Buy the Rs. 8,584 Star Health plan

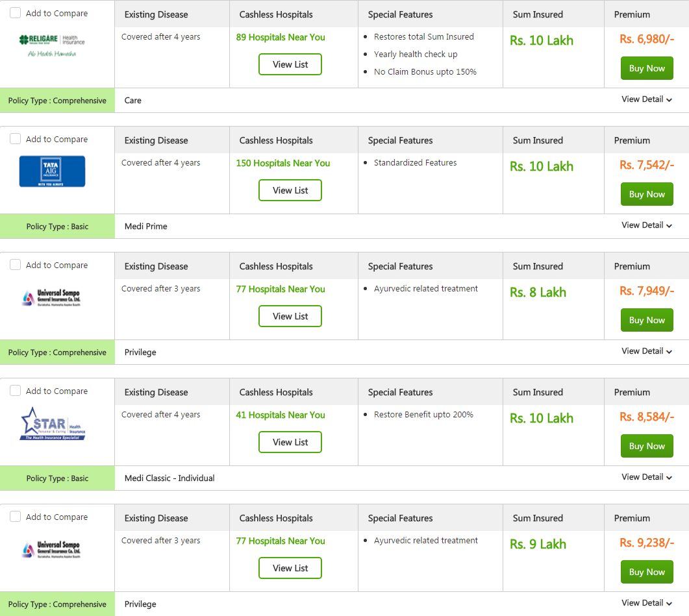pyautogui.click(x=647, y=446)
